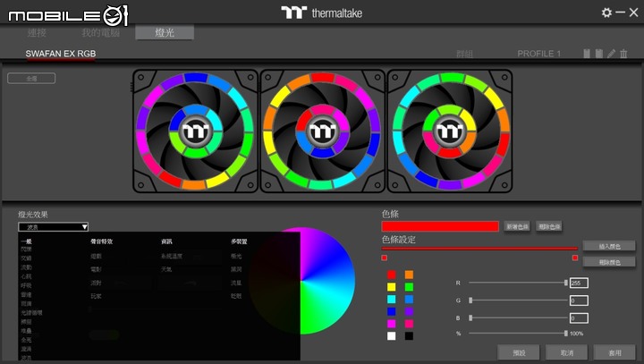This screenshot has width=644, height=364.
Task: Click the 全選 select-all button
Action: coord(31,78)
